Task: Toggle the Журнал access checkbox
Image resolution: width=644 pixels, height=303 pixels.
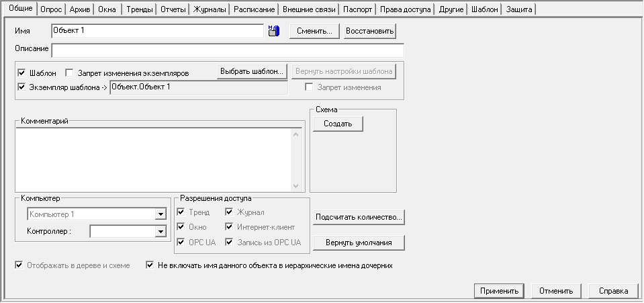Action: pyautogui.click(x=229, y=212)
